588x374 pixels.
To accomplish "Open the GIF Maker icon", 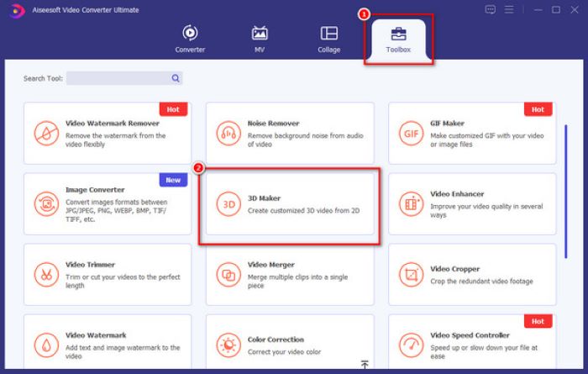I will 411,133.
